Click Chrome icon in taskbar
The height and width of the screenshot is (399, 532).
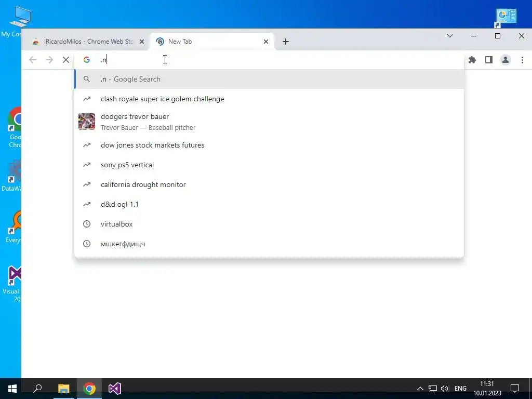coord(89,389)
